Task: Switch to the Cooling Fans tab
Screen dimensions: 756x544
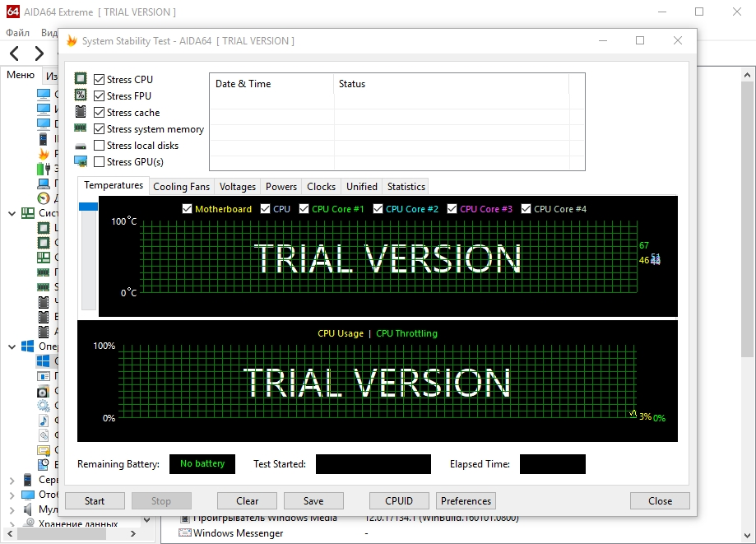Action: click(x=181, y=187)
